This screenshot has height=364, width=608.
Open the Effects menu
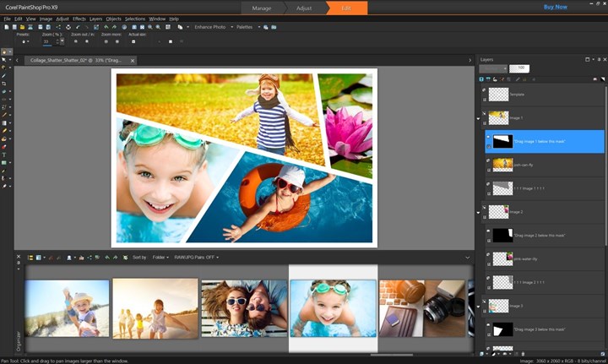pyautogui.click(x=79, y=18)
